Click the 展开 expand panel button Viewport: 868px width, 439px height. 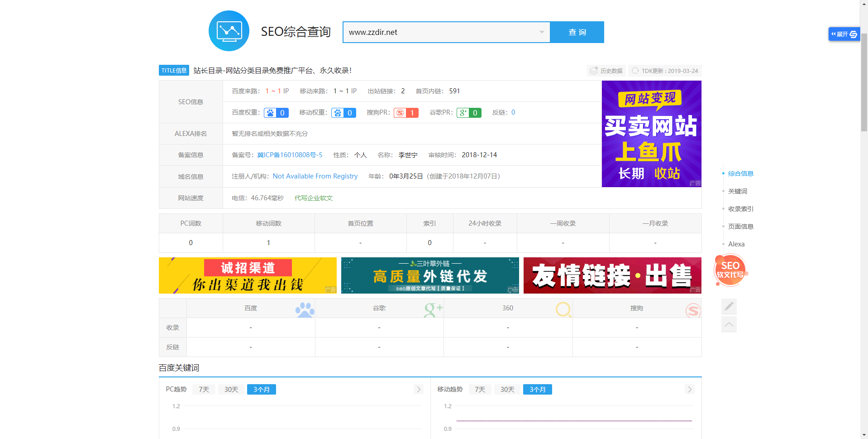[844, 34]
